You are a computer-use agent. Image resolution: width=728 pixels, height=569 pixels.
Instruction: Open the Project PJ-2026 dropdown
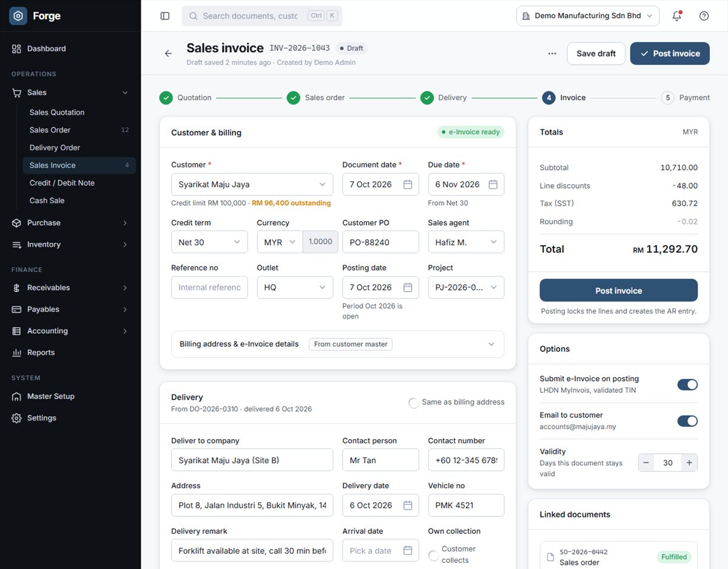[x=466, y=288]
